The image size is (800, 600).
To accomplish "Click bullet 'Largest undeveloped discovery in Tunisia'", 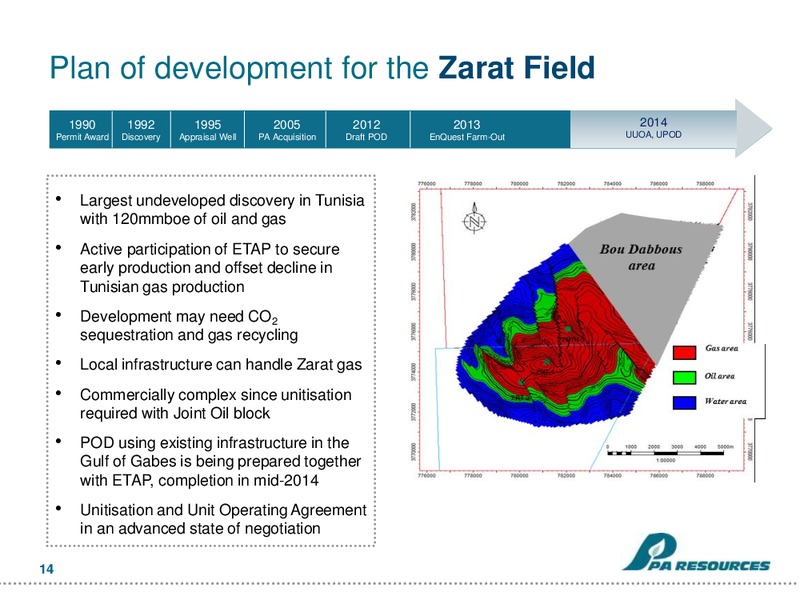I will (x=222, y=201).
